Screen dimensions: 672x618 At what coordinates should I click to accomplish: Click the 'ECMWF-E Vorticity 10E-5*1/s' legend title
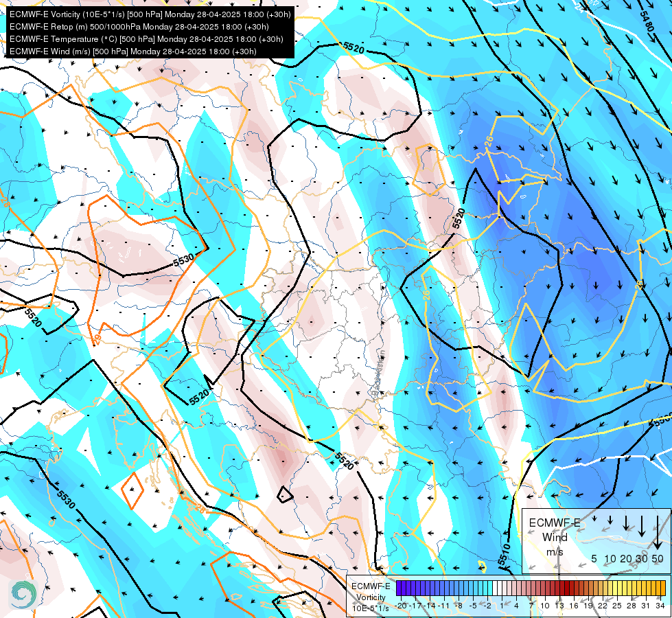371,597
